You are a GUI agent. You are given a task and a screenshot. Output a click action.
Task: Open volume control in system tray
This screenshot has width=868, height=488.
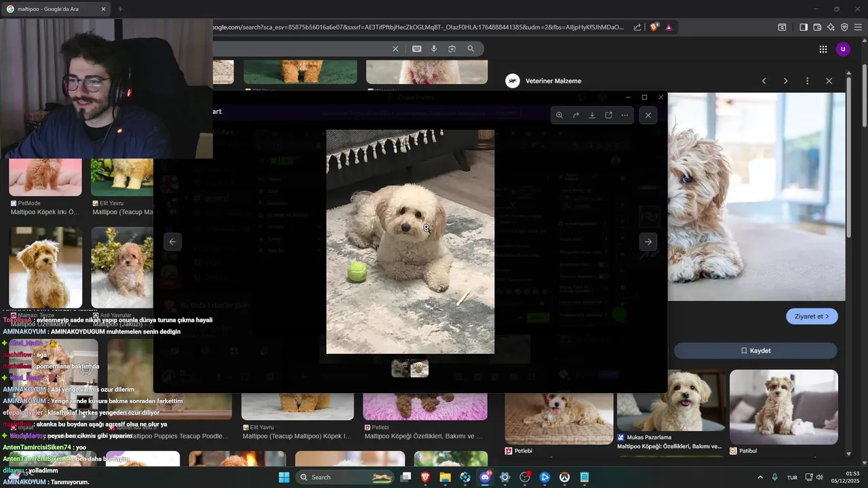point(819,477)
